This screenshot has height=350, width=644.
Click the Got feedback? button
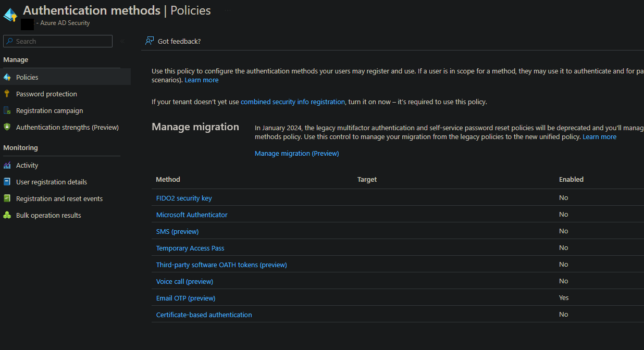coord(173,41)
